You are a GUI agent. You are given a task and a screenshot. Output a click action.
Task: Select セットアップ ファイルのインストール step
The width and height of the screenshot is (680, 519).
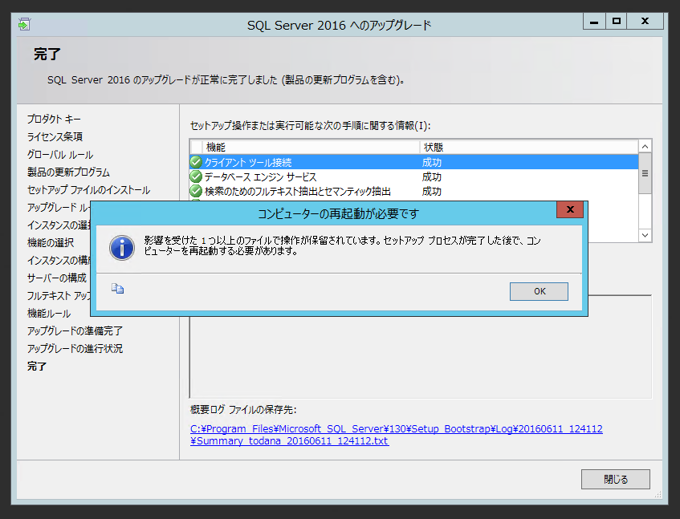point(88,190)
